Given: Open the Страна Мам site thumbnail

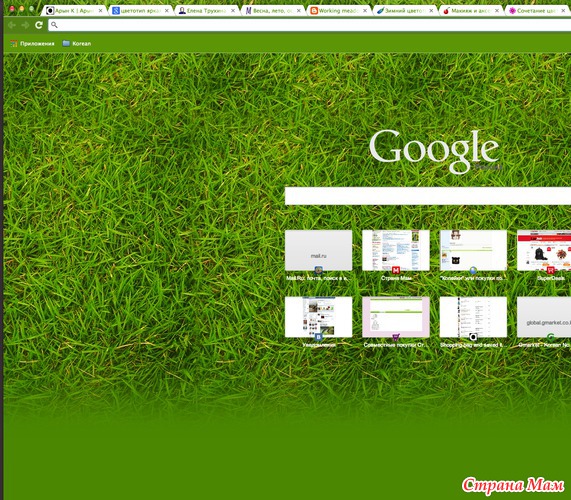Looking at the screenshot, I should (x=396, y=250).
